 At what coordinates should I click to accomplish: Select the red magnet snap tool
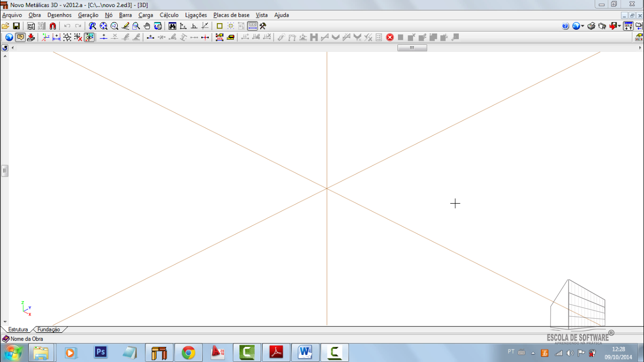(53, 26)
